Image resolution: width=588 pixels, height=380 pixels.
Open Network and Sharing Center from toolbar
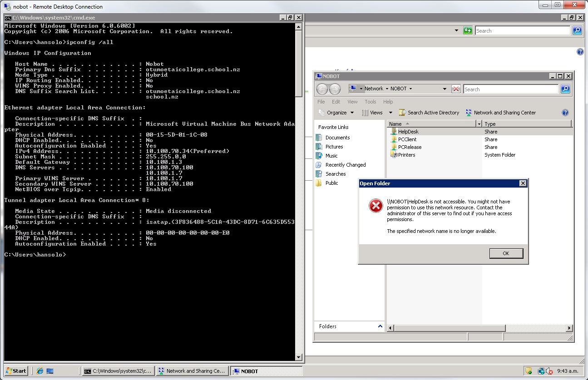point(501,113)
